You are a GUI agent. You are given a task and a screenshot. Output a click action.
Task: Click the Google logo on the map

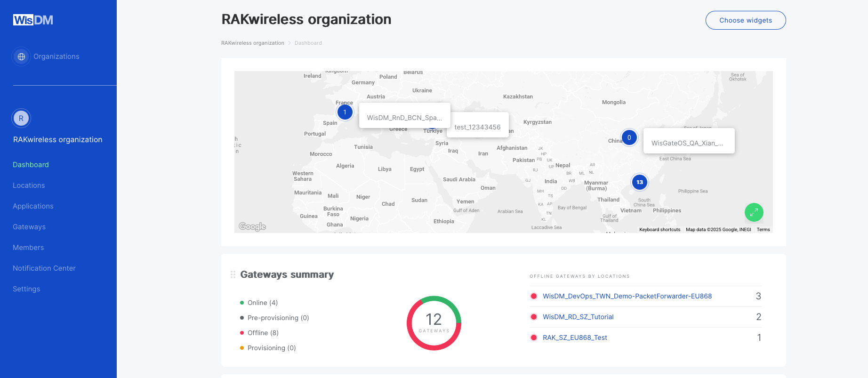pyautogui.click(x=252, y=226)
